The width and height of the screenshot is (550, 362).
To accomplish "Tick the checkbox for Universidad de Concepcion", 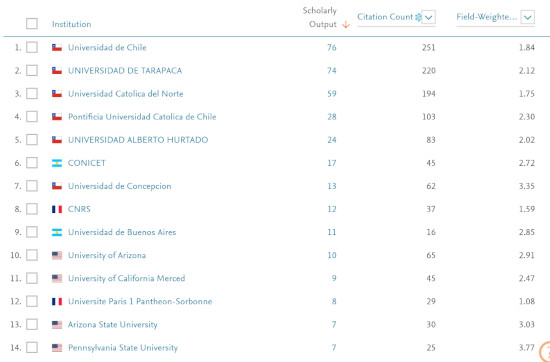I will [32, 186].
